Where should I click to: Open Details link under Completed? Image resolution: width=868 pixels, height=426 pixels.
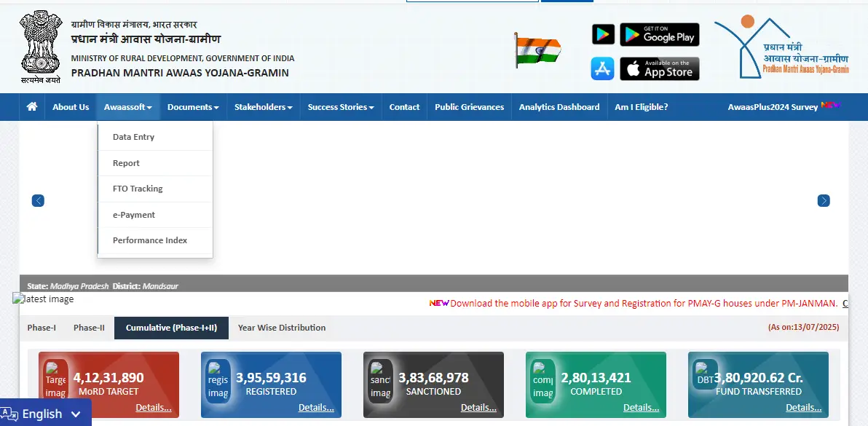(641, 408)
